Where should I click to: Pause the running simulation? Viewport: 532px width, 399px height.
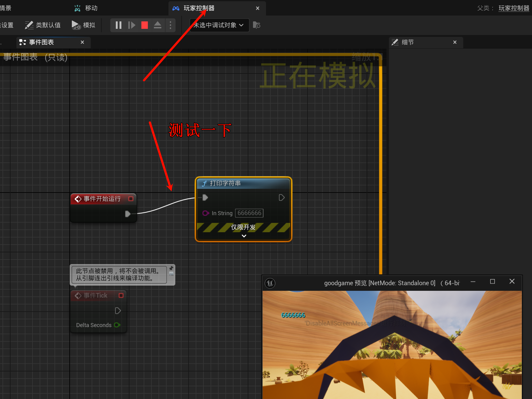point(118,25)
